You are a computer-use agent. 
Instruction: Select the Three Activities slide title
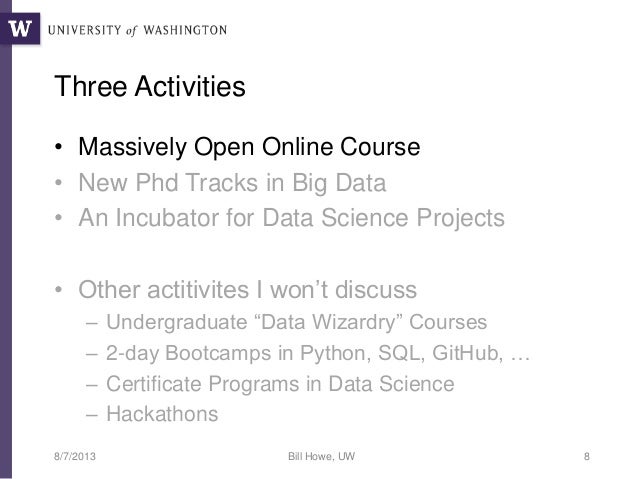coord(150,86)
